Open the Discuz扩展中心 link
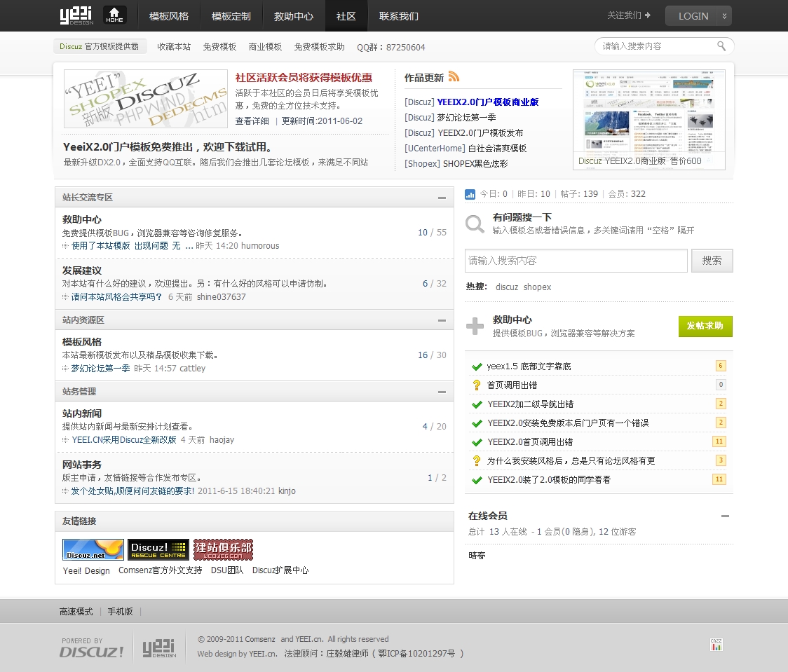This screenshot has width=788, height=672. click(280, 570)
